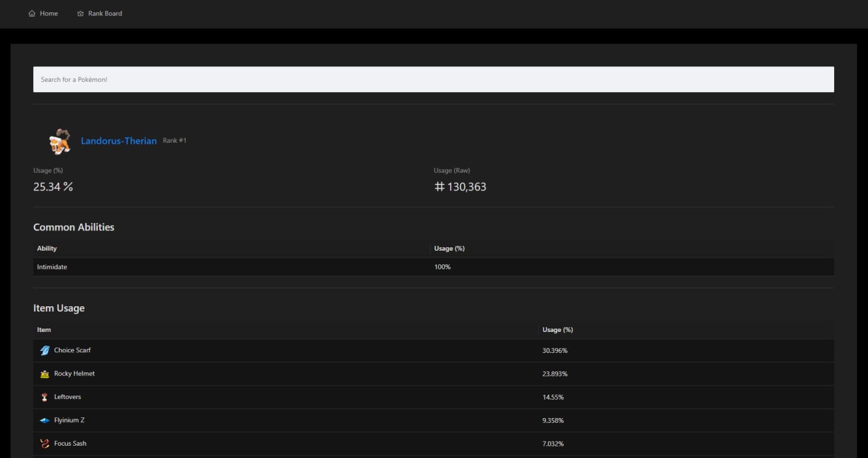Click the Home house icon

point(32,14)
